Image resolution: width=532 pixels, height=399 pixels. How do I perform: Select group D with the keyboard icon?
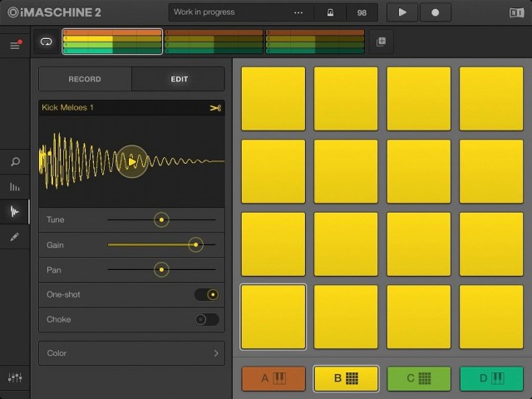click(x=491, y=378)
